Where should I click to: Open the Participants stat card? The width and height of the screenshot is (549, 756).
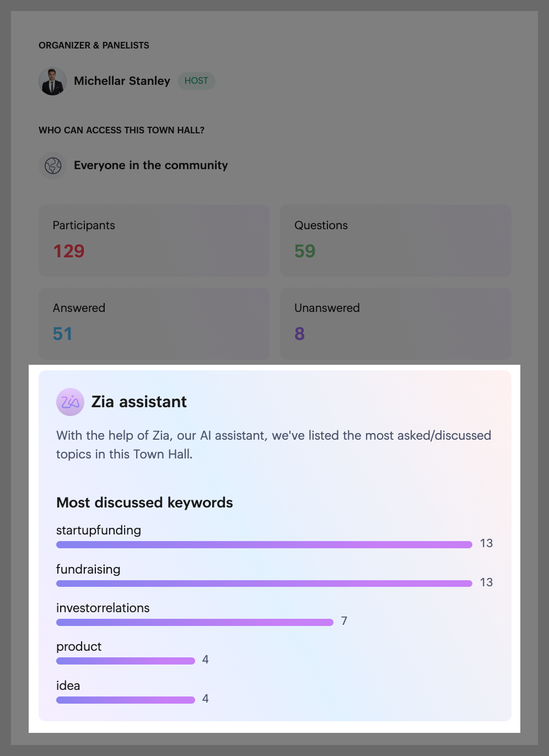pyautogui.click(x=154, y=241)
